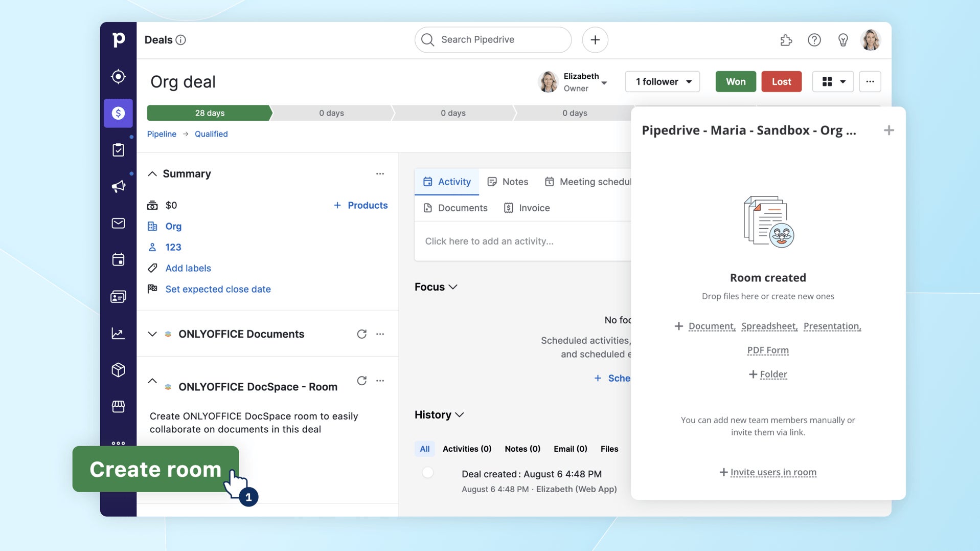Mark the deal as Lost
This screenshot has width=980, height=551.
coord(781,82)
